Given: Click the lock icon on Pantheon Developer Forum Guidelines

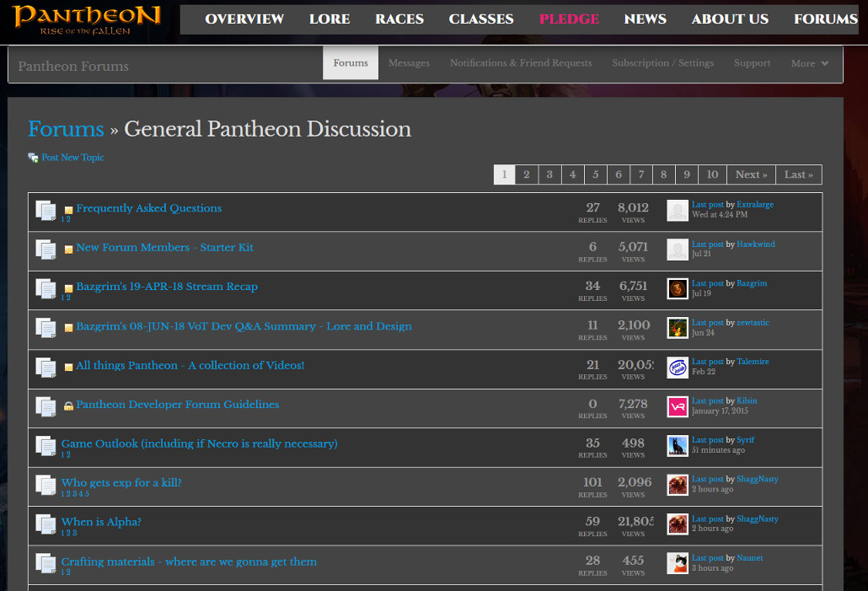Looking at the screenshot, I should 68,404.
